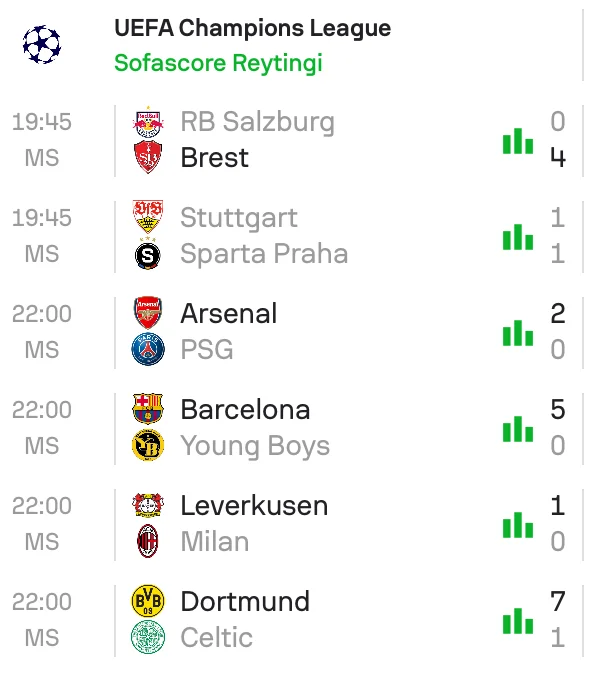Click the Celtic club crest

click(148, 638)
